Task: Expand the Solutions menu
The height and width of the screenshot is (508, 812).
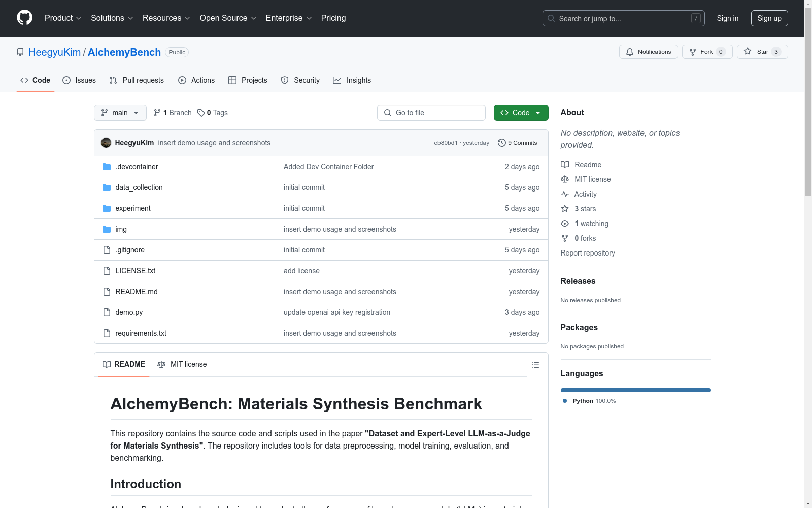Action: point(112,18)
